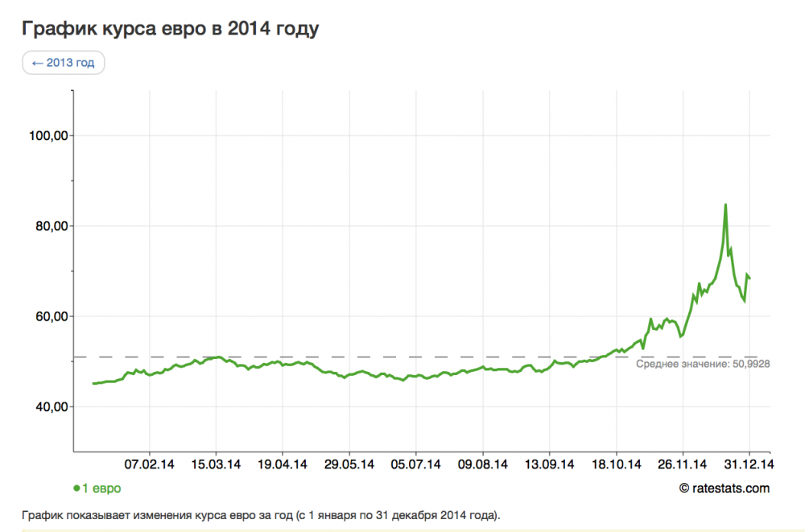This screenshot has height=532, width=805.
Task: Click the 'Среднее значение: 50,9928' label
Action: click(x=703, y=364)
